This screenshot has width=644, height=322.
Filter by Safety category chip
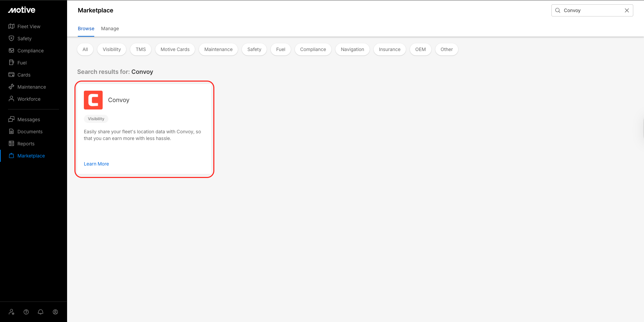254,49
